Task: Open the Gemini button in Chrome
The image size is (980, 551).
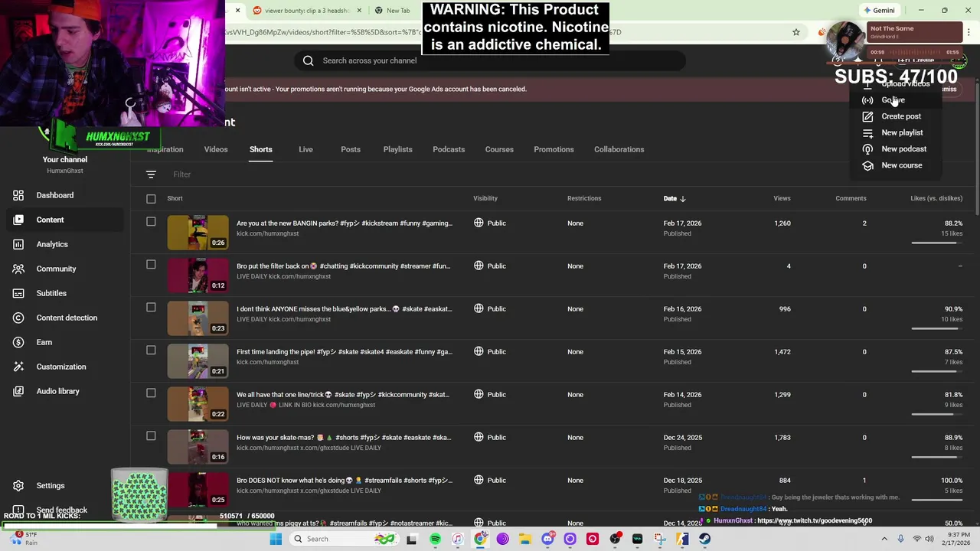Action: [x=878, y=11]
